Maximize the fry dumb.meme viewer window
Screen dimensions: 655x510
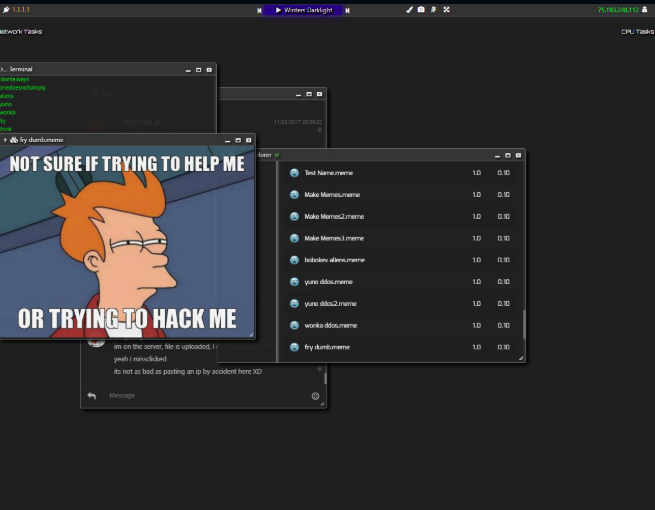coord(238,140)
